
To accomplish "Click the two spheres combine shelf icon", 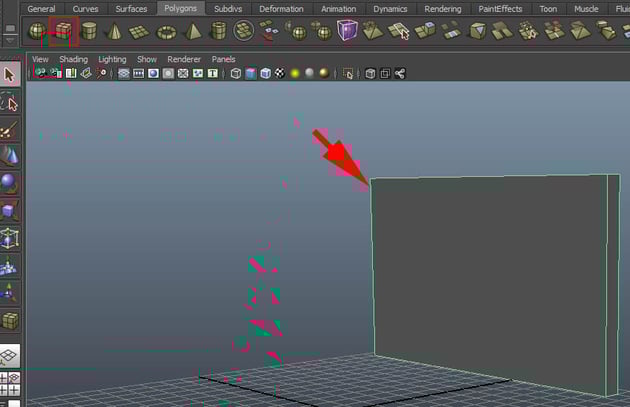I will click(322, 31).
